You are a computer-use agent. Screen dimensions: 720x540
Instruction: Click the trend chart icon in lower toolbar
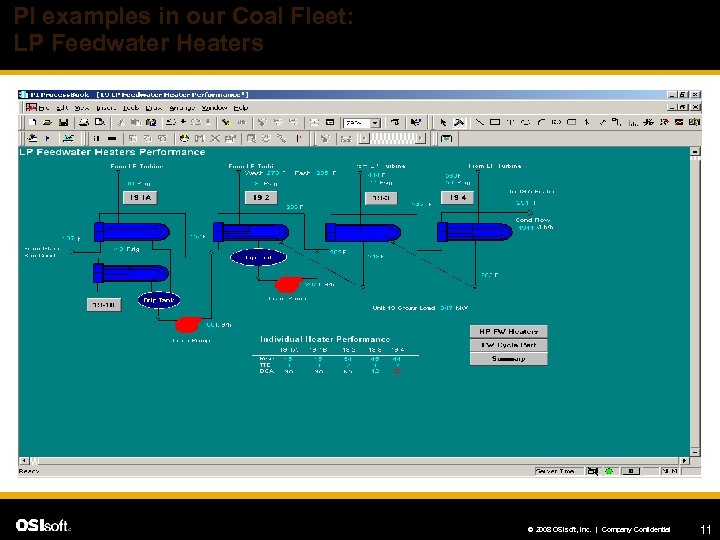tap(68, 138)
